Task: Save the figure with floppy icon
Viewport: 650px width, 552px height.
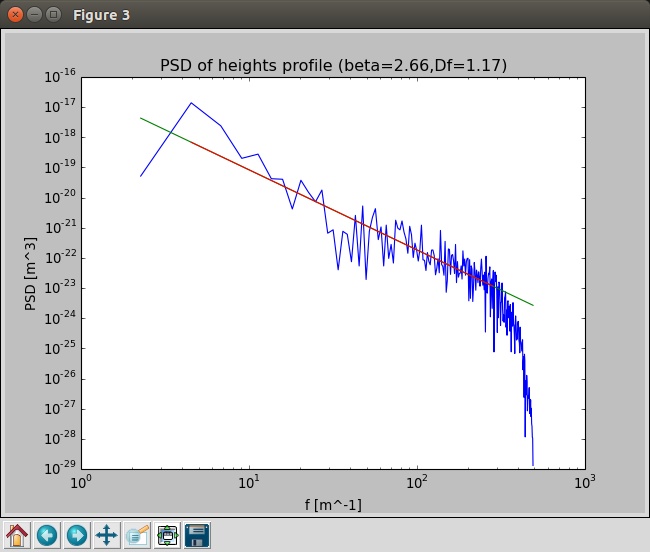Action: pos(197,535)
